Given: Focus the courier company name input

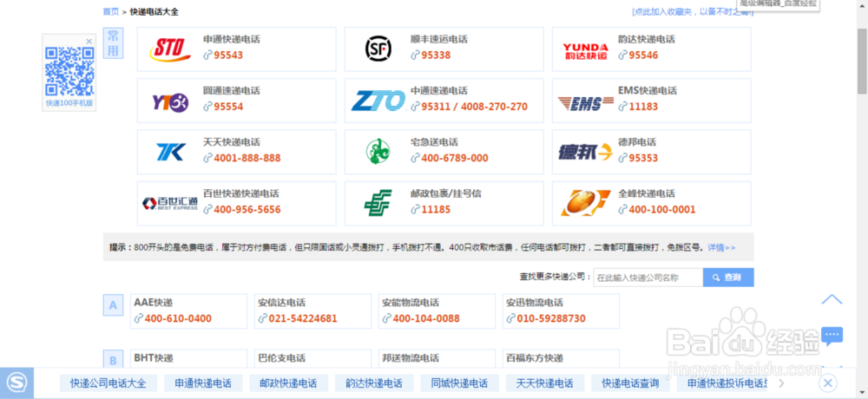Looking at the screenshot, I should (648, 278).
